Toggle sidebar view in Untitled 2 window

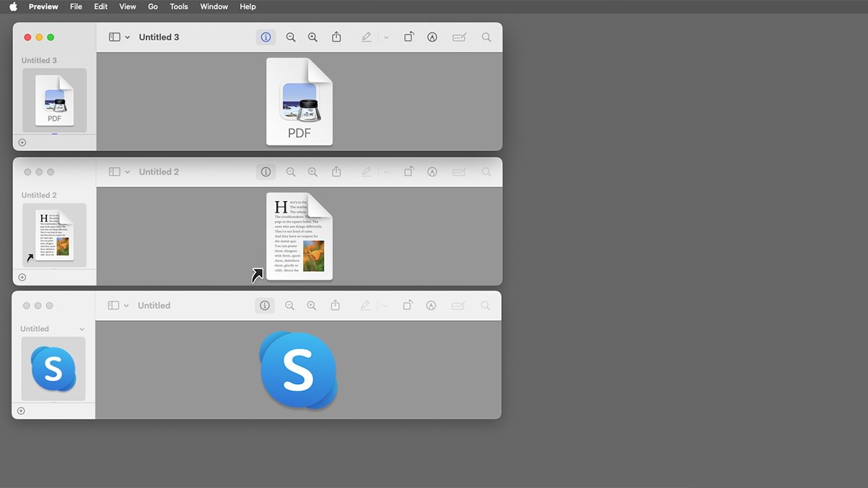click(x=114, y=171)
